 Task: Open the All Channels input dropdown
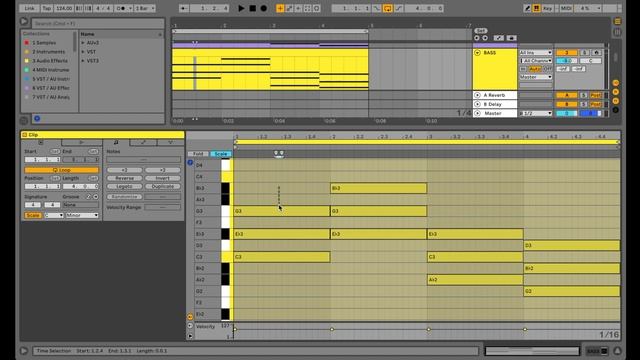pos(536,61)
